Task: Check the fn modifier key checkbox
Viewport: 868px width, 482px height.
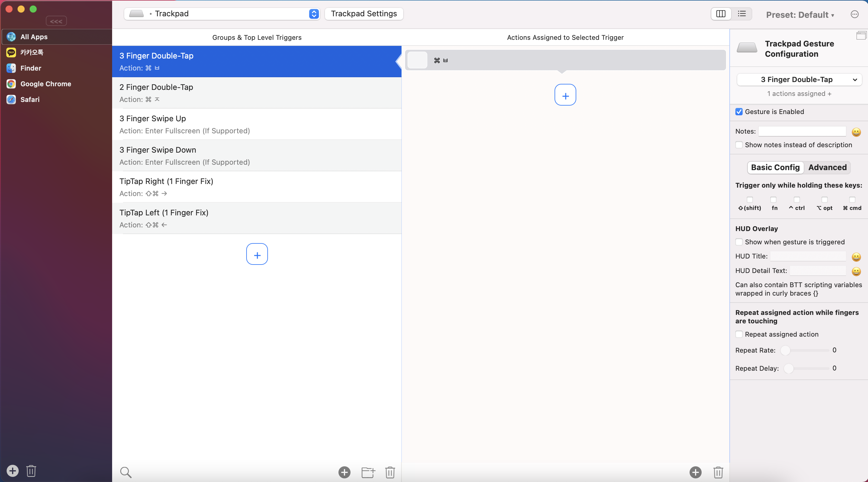Action: pyautogui.click(x=774, y=200)
